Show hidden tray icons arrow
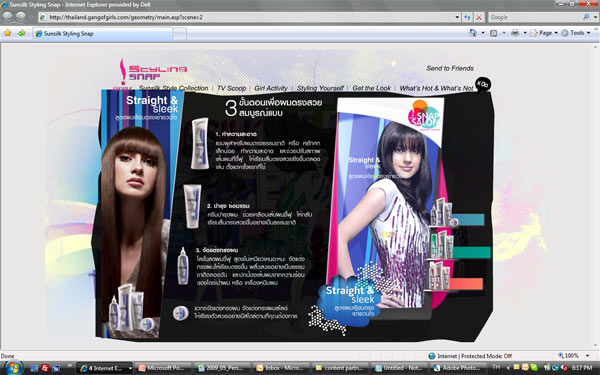Screen dimensions: 600x375 508,368
